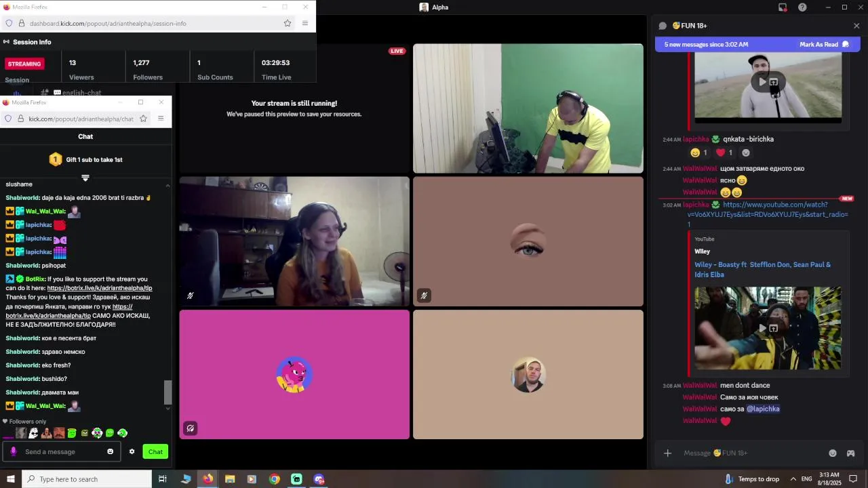Select the woman in orange video tile
This screenshot has width=868, height=488.
point(294,241)
